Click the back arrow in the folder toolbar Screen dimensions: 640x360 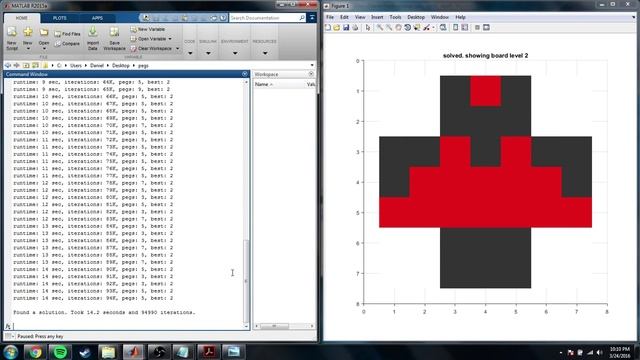[8, 65]
